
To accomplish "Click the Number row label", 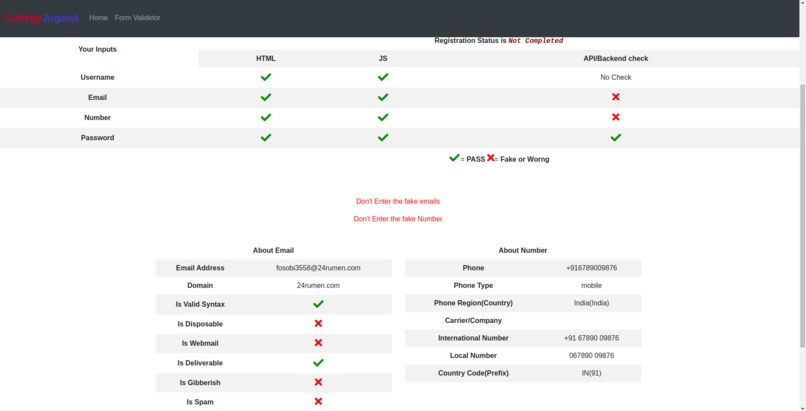I will (x=98, y=117).
